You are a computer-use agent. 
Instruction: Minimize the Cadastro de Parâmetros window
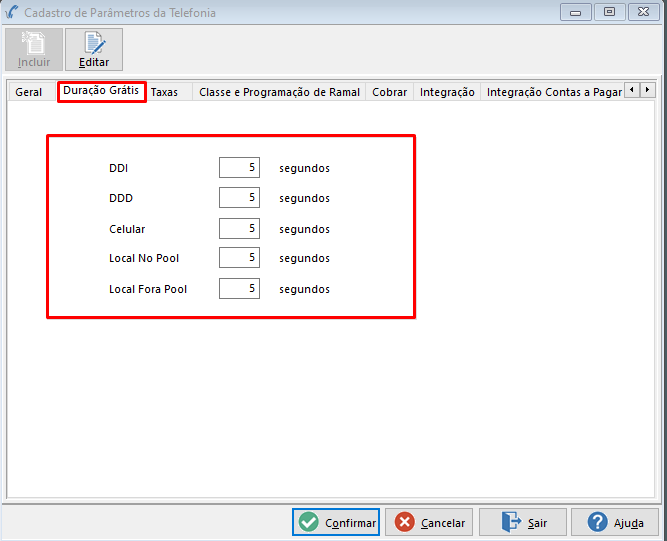pos(576,12)
